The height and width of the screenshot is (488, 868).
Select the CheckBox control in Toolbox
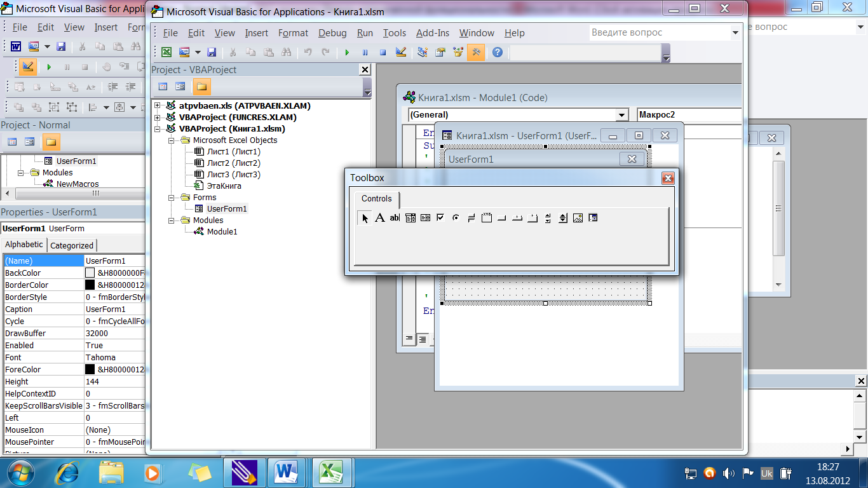click(x=441, y=218)
